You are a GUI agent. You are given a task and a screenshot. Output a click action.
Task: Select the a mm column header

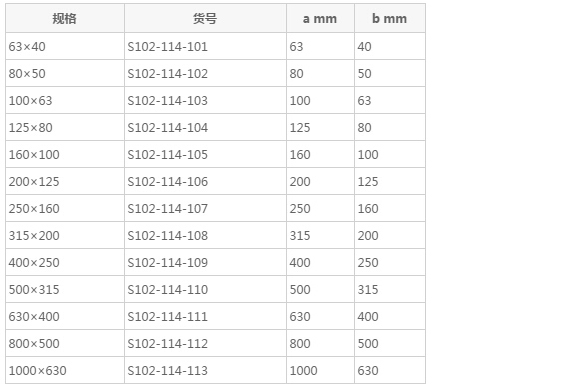click(x=320, y=18)
